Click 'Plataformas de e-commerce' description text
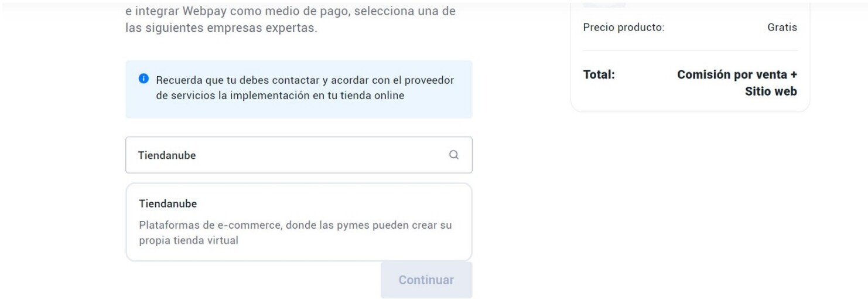Image resolution: width=868 pixels, height=299 pixels. pos(295,233)
